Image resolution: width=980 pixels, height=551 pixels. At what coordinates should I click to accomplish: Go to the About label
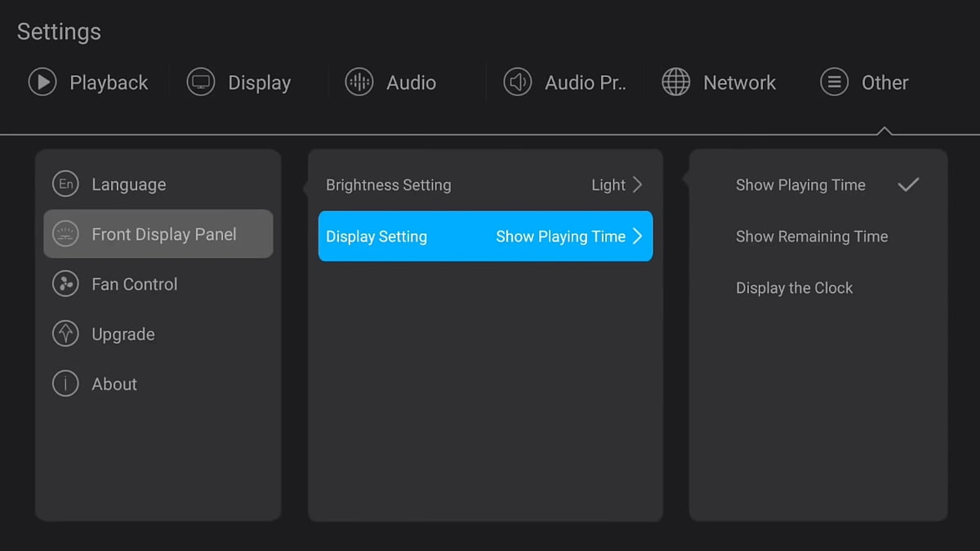pos(114,384)
